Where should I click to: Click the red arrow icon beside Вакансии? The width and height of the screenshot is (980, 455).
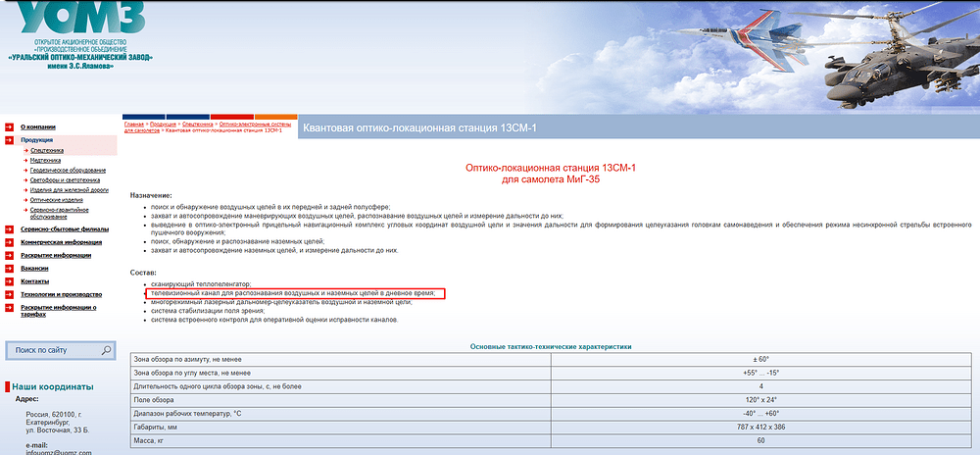pyautogui.click(x=9, y=268)
